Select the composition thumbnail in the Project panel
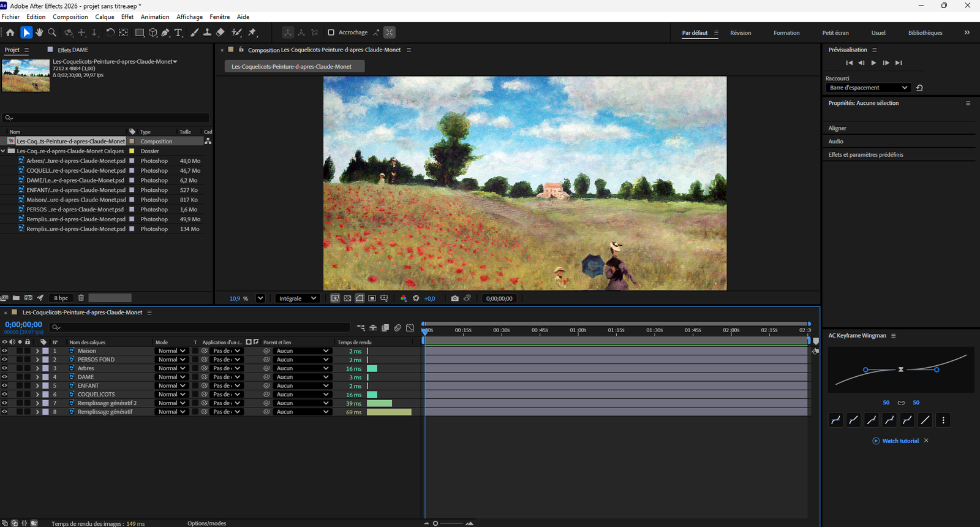Viewport: 980px width, 527px height. (26, 75)
